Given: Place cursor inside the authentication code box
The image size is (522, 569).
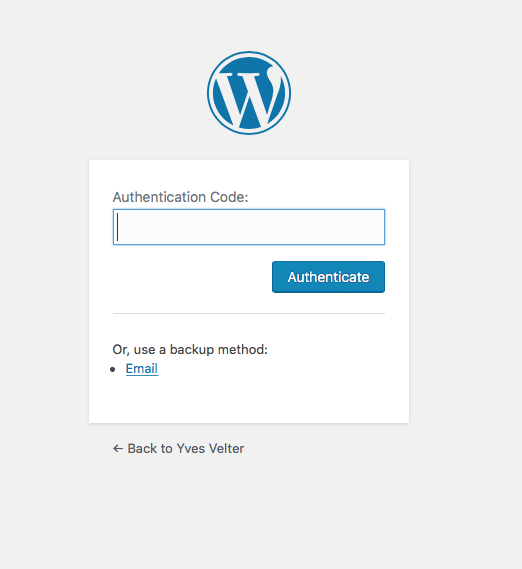Looking at the screenshot, I should 249,227.
